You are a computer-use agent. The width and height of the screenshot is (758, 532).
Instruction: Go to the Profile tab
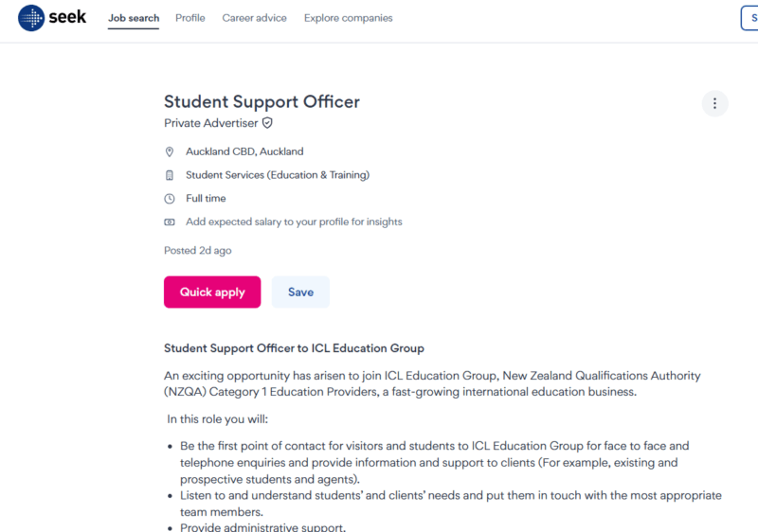(190, 18)
